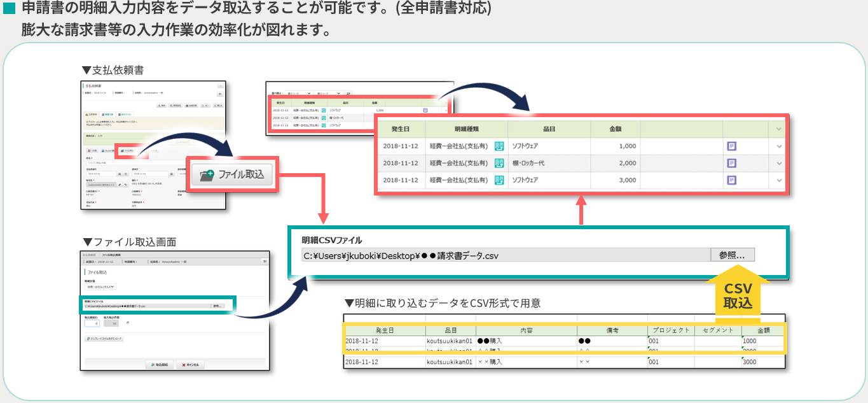
Task: Open the purple note icon in enlarged 1,000 row
Action: point(732,146)
